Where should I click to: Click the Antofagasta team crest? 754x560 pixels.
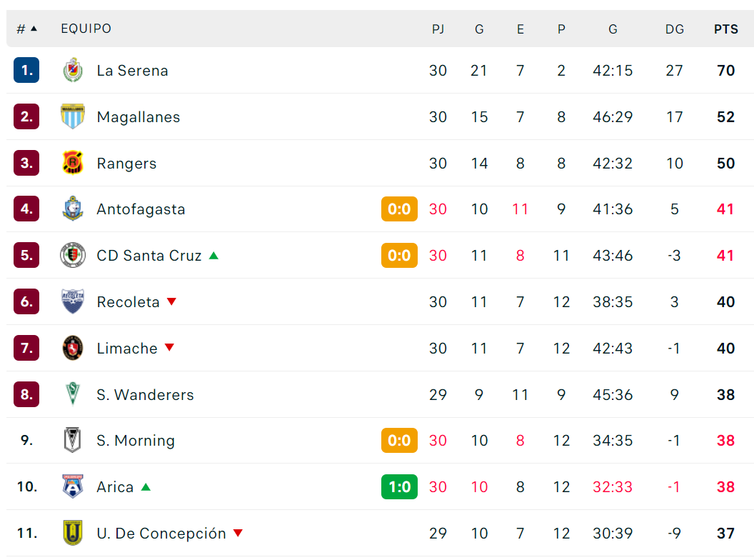(x=73, y=209)
